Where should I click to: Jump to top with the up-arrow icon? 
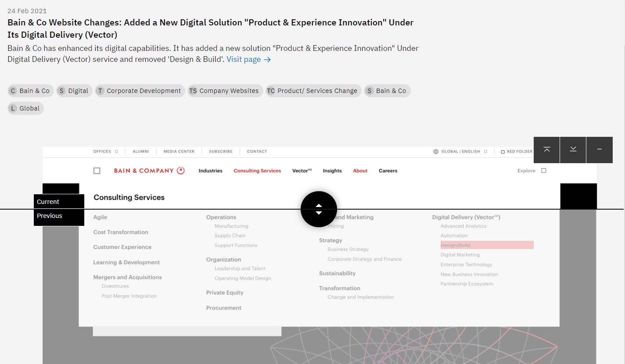point(546,150)
